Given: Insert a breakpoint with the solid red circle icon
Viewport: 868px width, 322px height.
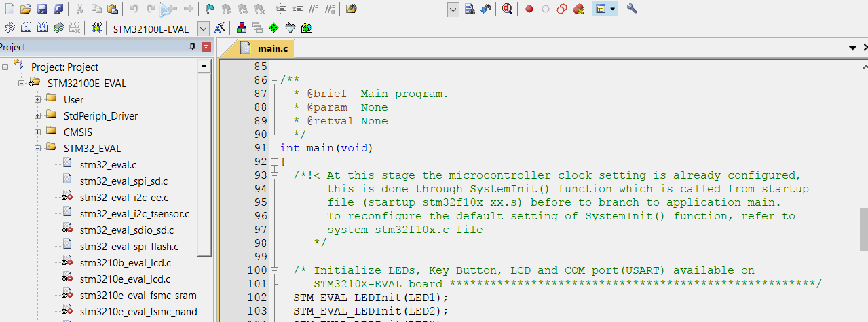Looking at the screenshot, I should (529, 9).
